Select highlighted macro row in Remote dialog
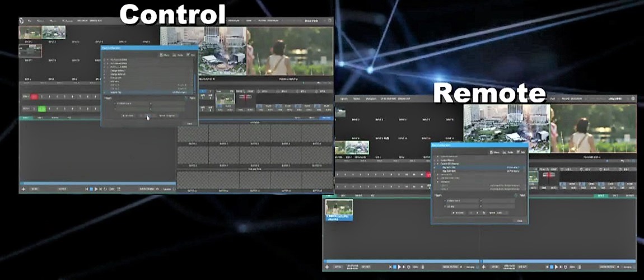Image resolution: width=644 pixels, height=280 pixels. click(x=479, y=167)
